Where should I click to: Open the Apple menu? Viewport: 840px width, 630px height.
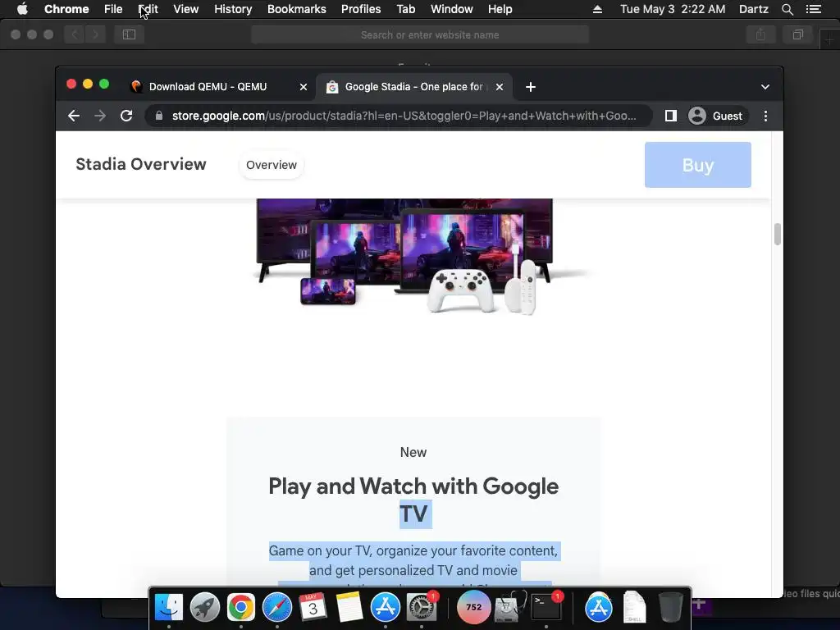(x=22, y=9)
